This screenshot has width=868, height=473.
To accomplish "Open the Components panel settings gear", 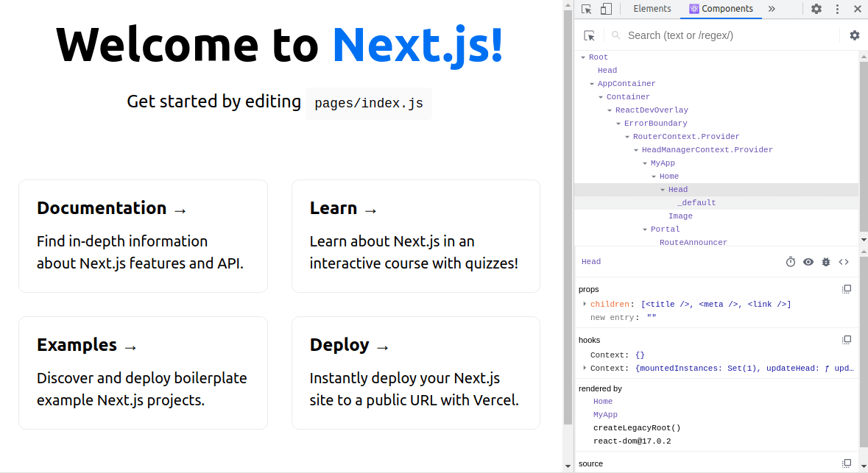I will point(854,35).
